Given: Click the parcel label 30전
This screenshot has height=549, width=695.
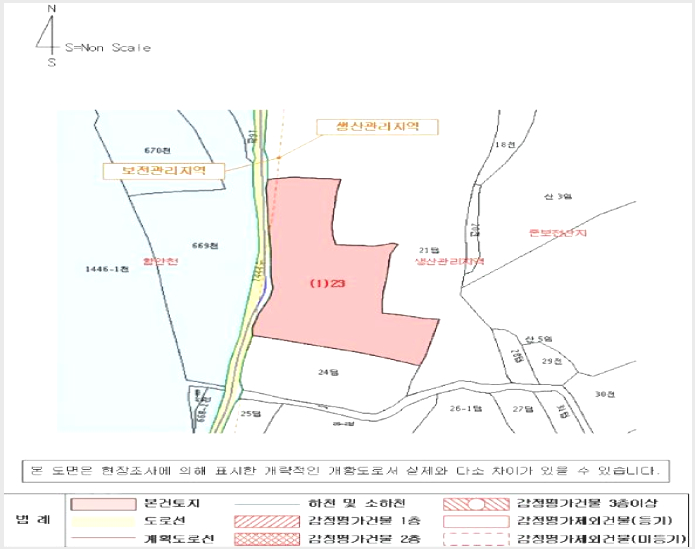Looking at the screenshot, I should [x=605, y=394].
